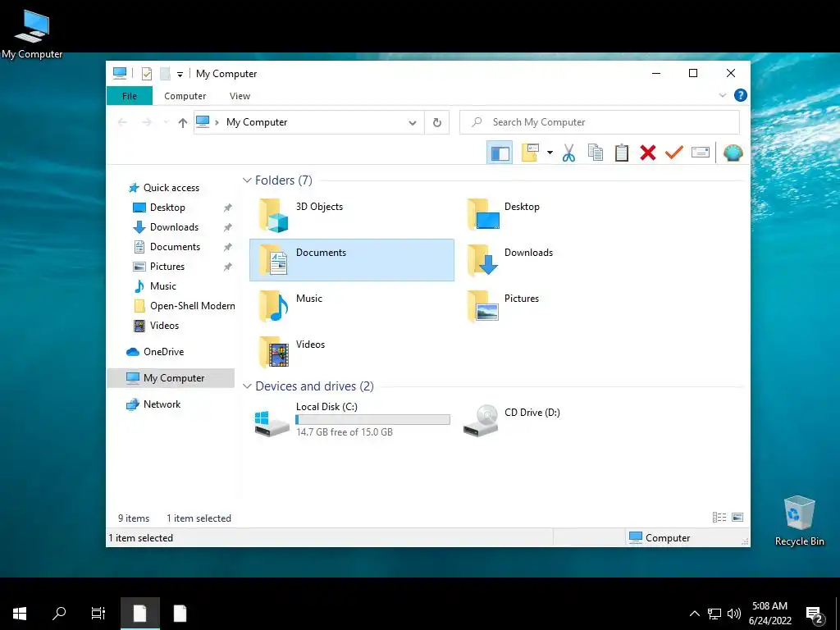Refresh the My Computer view

pos(437,123)
